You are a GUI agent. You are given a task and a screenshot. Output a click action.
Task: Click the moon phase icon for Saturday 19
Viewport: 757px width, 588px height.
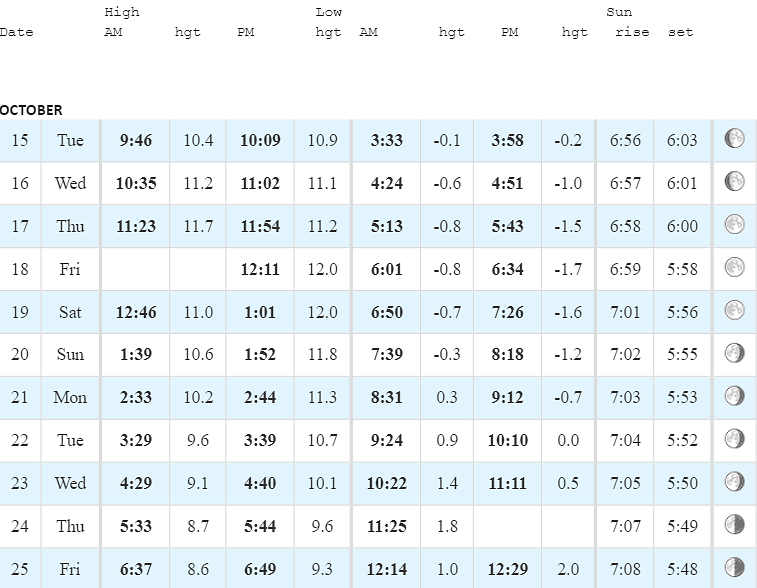735,311
